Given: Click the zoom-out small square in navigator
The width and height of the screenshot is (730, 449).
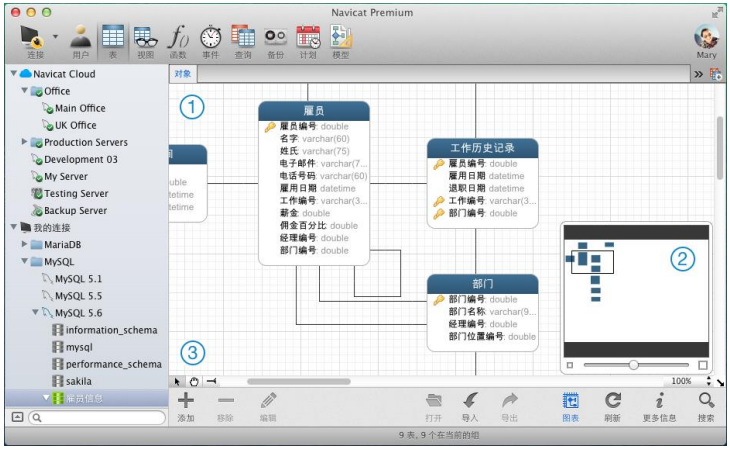Looking at the screenshot, I should click(570, 365).
